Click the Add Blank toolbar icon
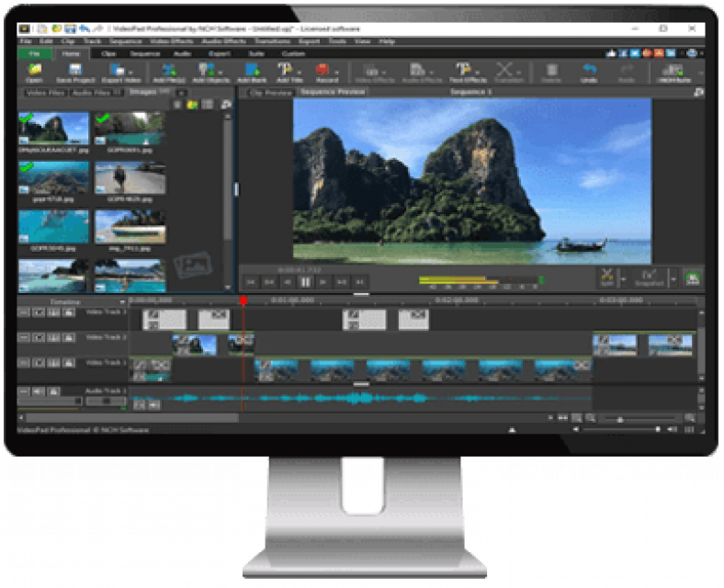The image size is (724, 588). click(252, 73)
